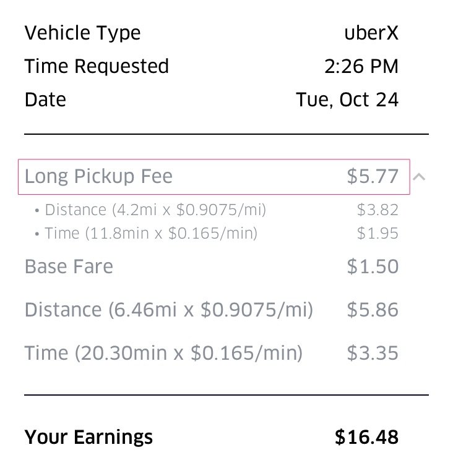Click the uberX vehicle value
Screen dimensions: 453x476
[x=371, y=33]
